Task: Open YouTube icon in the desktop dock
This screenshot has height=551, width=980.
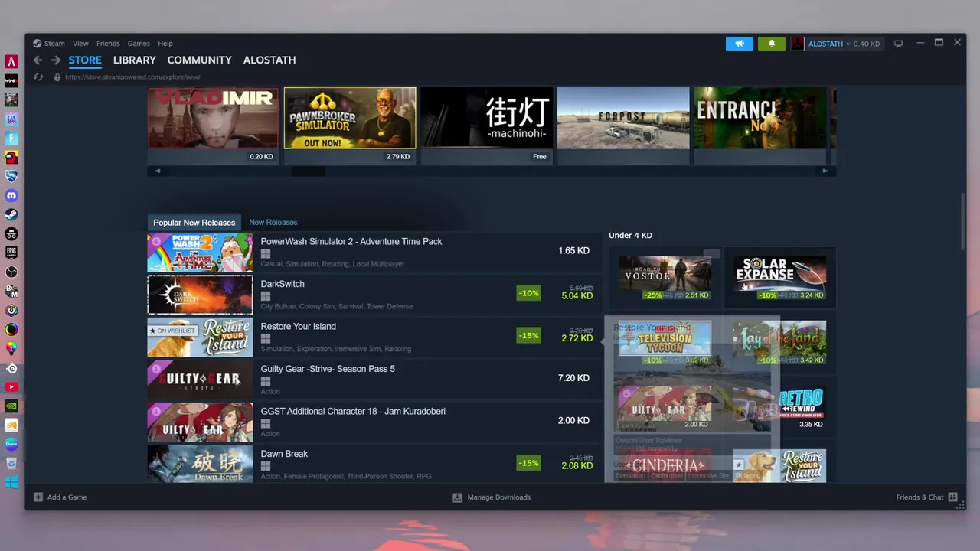Action: coord(11,387)
